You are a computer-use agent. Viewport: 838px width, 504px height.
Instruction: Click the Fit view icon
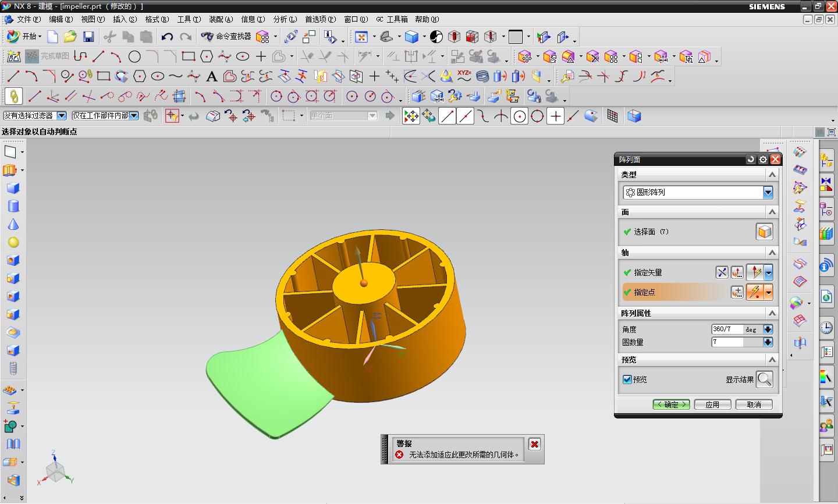(x=361, y=37)
